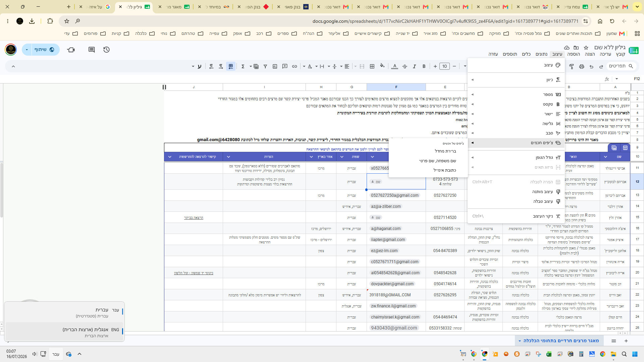Select ברירת מחדל chip option
This screenshot has height=362, width=644.
pos(428,151)
